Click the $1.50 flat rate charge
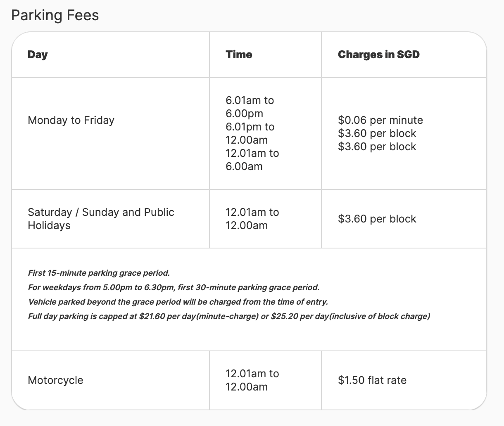The width and height of the screenshot is (504, 426). click(x=372, y=380)
